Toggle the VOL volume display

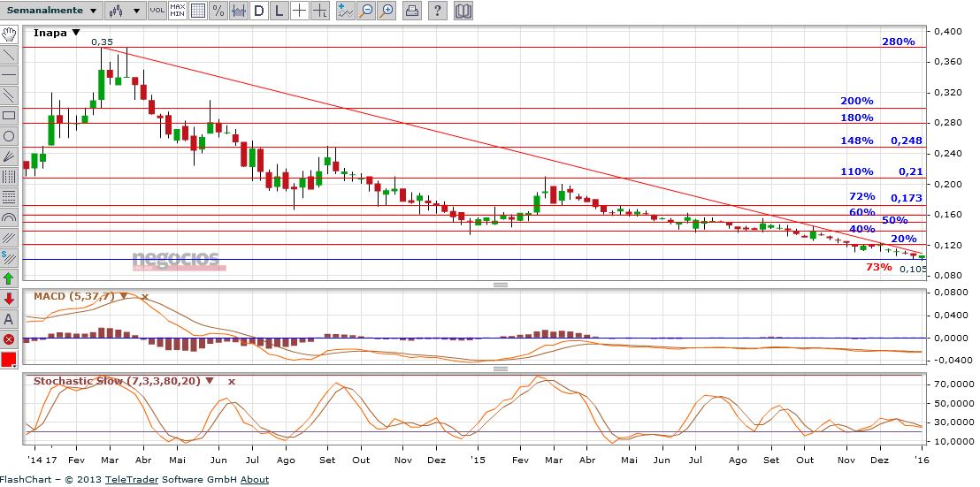pos(157,11)
